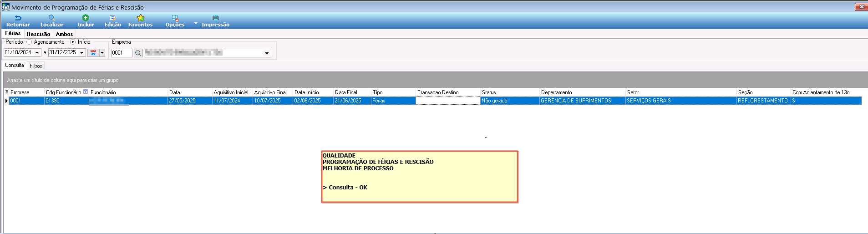The width and height of the screenshot is (868, 234).
Task: Expand the arrow next to the calendar button
Action: [x=102, y=53]
